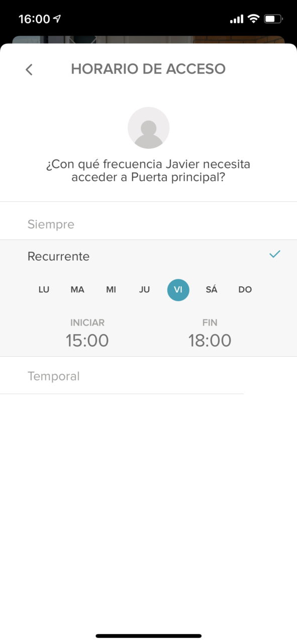Tap the Wi-Fi status icon

point(254,19)
